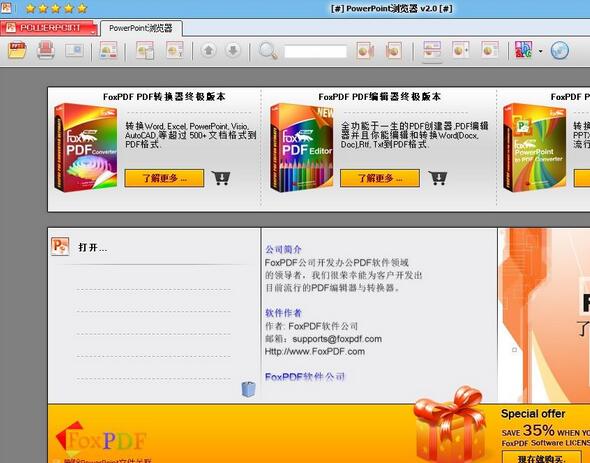Open the language dropdown arrow beside ABC icon
This screenshot has height=463, width=590.
[541, 51]
